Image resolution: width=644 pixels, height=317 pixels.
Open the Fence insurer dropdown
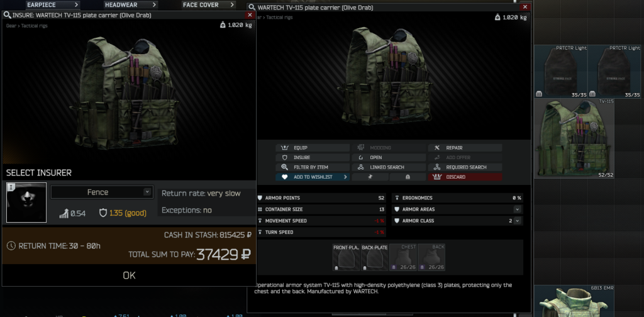(102, 192)
